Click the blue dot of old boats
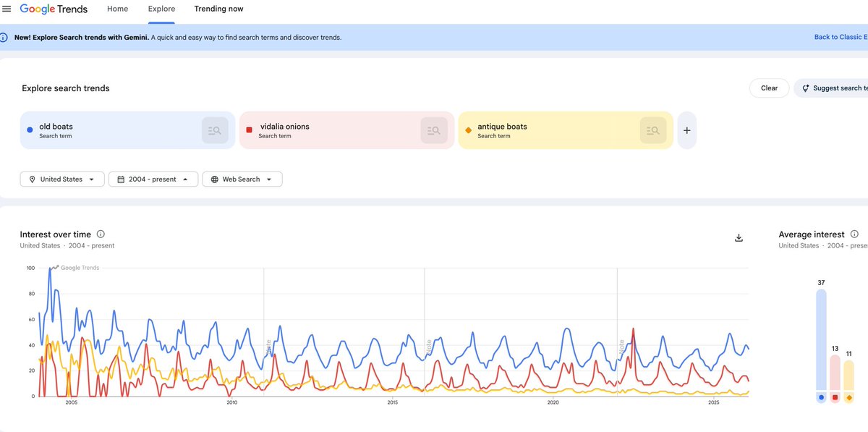 pos(30,130)
